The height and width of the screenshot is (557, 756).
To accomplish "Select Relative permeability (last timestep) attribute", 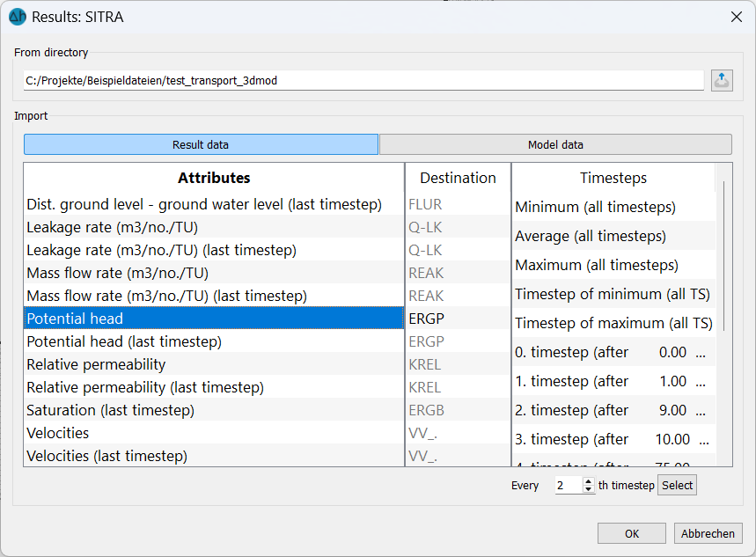I will coord(214,387).
